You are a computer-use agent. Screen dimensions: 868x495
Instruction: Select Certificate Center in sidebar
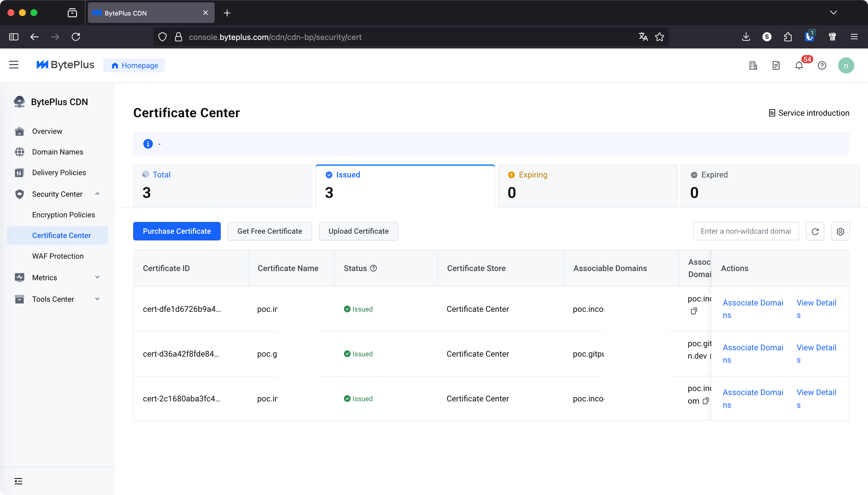57,236
